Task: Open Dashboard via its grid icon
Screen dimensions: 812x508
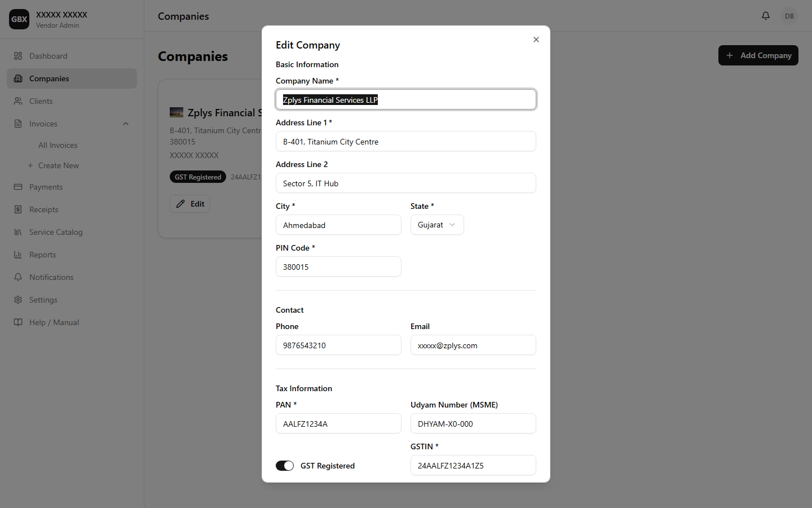Action: pos(18,56)
